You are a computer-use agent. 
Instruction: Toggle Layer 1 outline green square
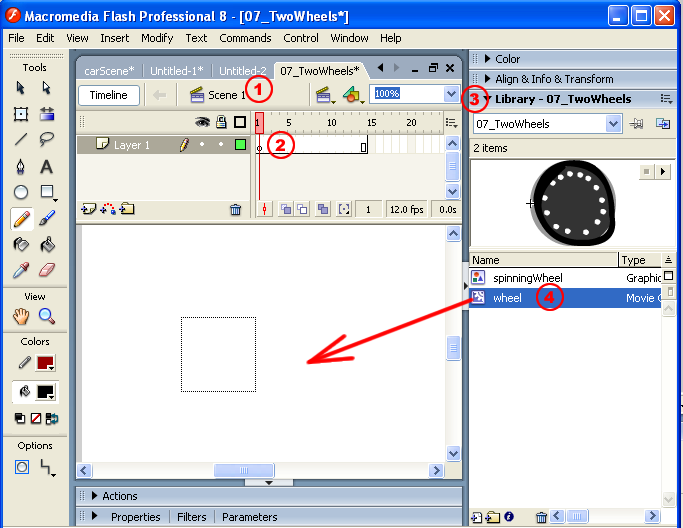[x=240, y=145]
